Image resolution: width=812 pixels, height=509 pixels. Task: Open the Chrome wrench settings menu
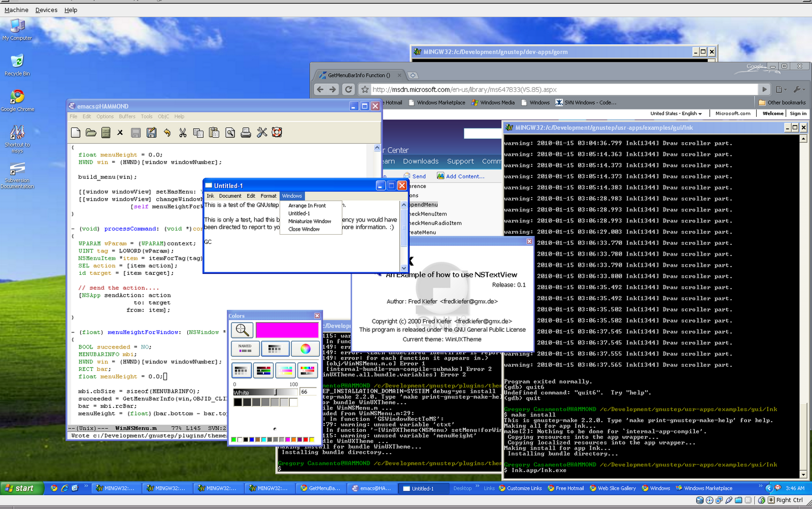pos(799,89)
